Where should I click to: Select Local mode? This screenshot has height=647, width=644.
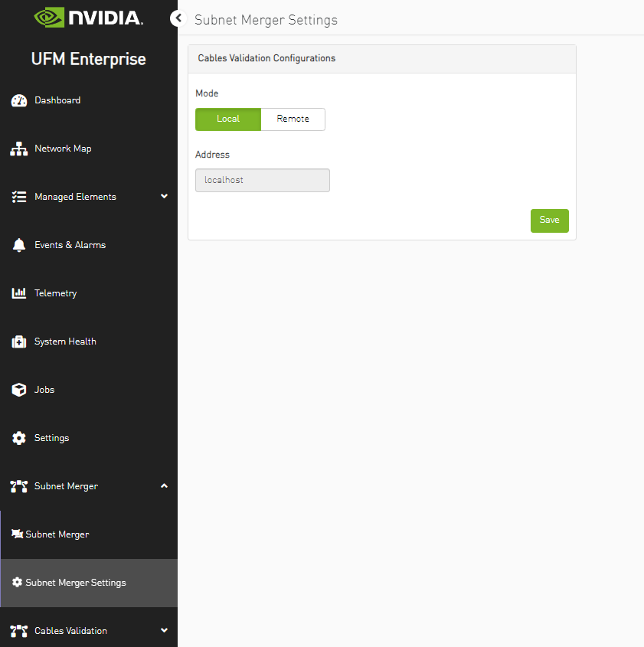click(228, 119)
